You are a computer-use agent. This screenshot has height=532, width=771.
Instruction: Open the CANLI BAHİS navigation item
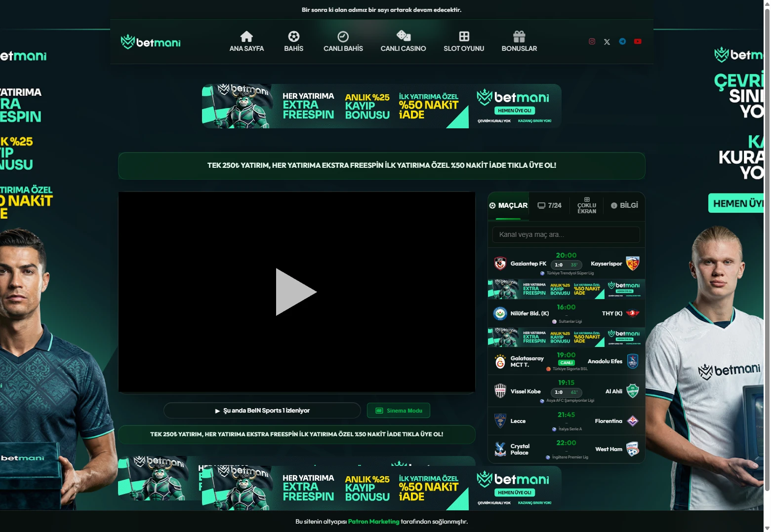pos(343,41)
